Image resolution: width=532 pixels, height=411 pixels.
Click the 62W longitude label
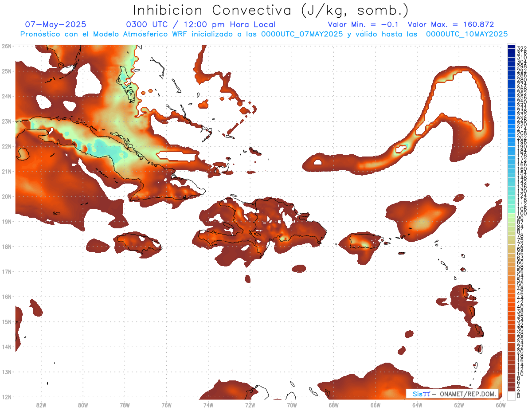pyautogui.click(x=459, y=405)
